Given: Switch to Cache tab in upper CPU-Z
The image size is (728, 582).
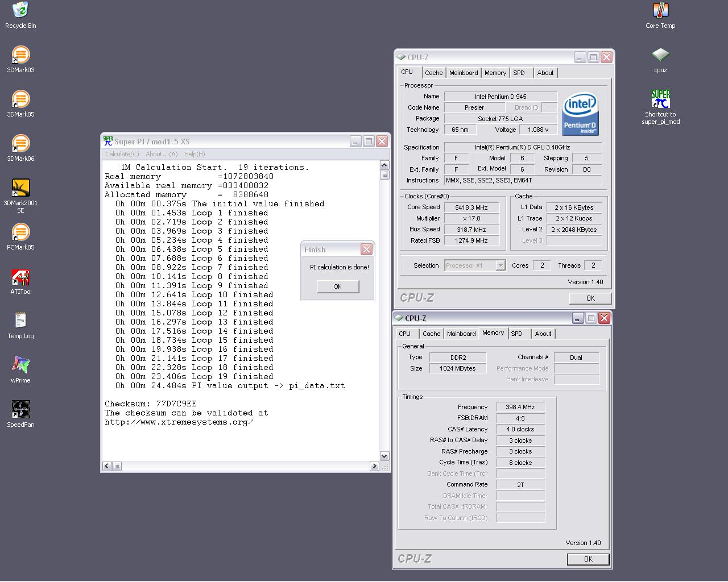Looking at the screenshot, I should (x=433, y=73).
